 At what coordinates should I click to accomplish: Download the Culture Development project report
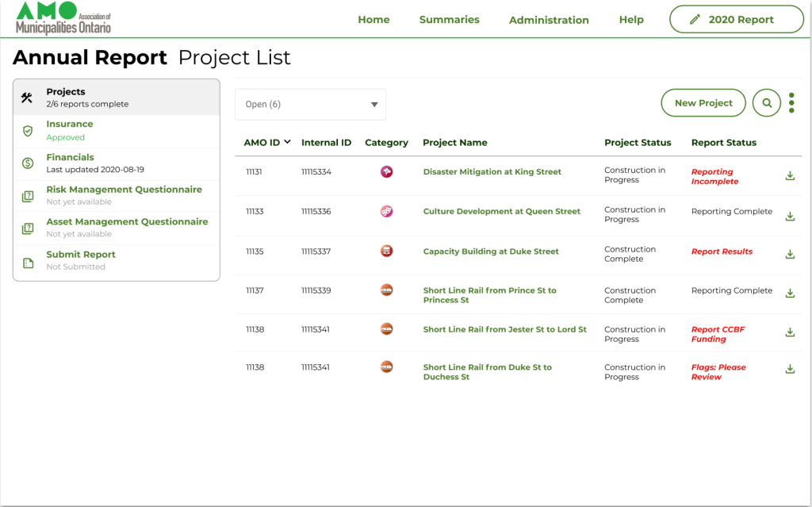(x=790, y=216)
